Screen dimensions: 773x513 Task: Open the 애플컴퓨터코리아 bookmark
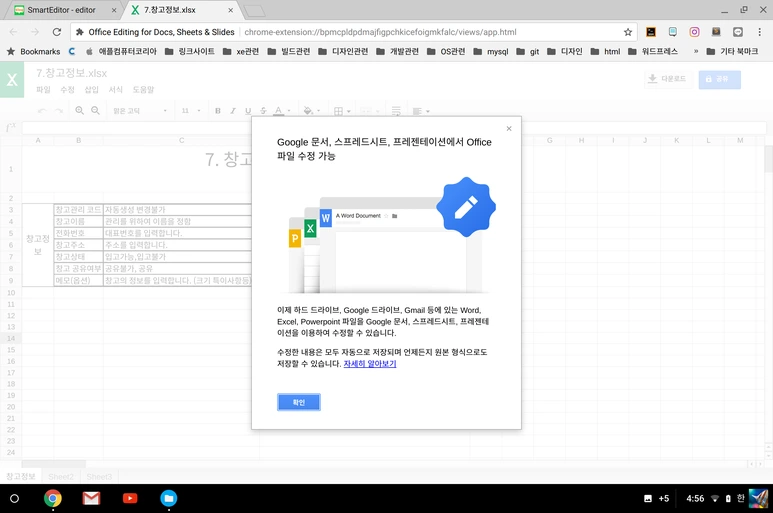pyautogui.click(x=121, y=51)
